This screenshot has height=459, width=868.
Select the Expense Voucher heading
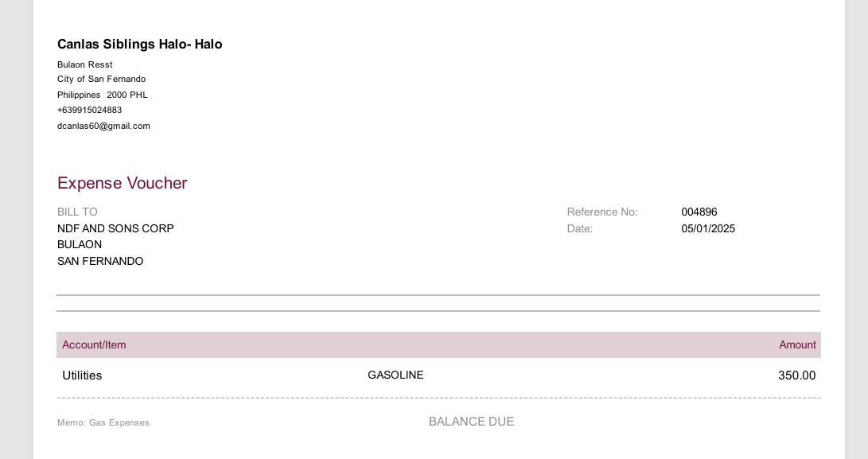(x=123, y=183)
